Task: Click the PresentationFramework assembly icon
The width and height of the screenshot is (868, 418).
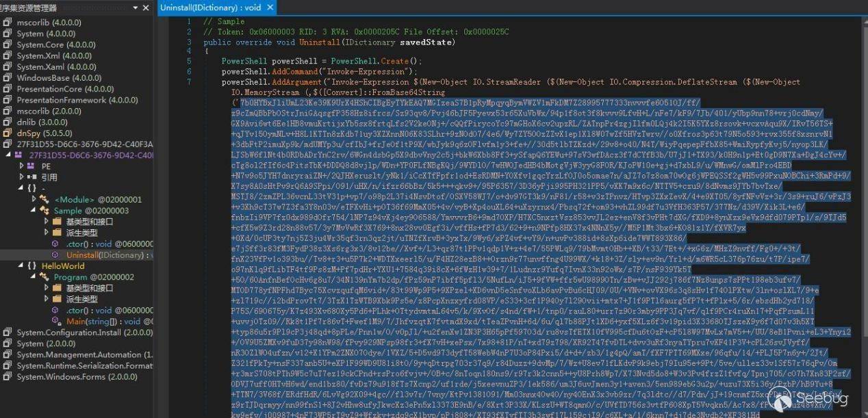Action: (x=8, y=100)
